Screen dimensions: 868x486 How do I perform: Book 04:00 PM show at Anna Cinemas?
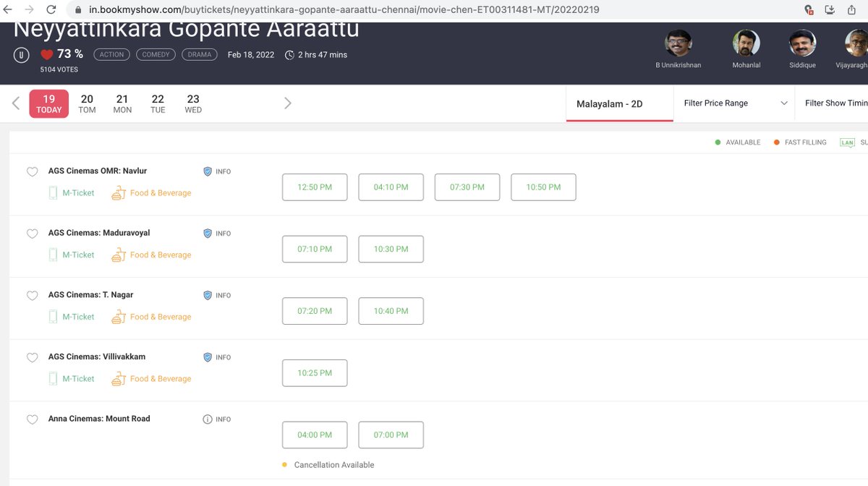click(315, 435)
